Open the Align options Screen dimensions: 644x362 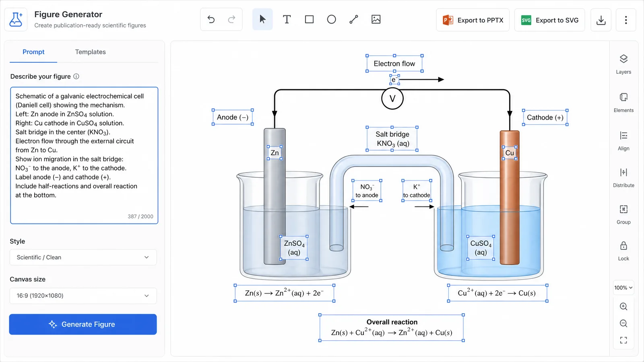coord(623,141)
